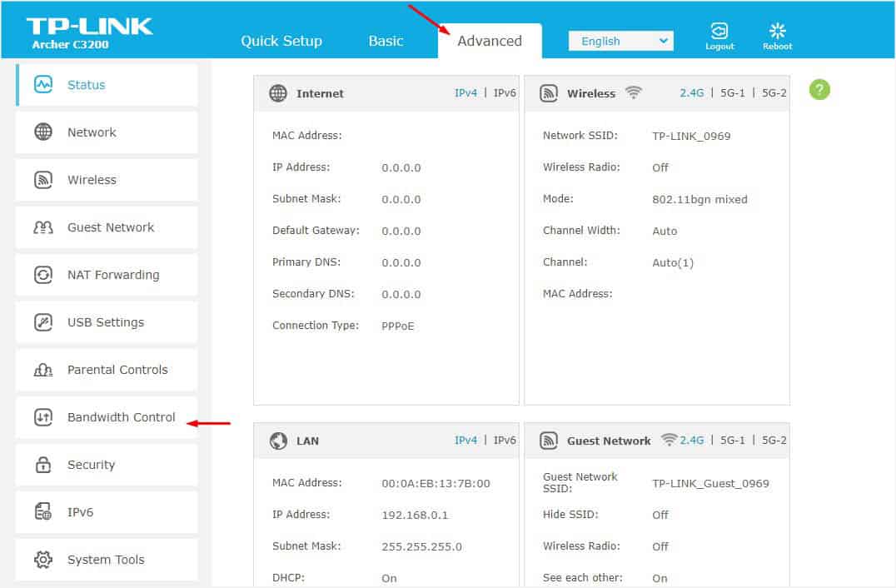Screen dimensions: 896x588
Task: Open Status in the sidebar menu
Action: pyautogui.click(x=107, y=85)
